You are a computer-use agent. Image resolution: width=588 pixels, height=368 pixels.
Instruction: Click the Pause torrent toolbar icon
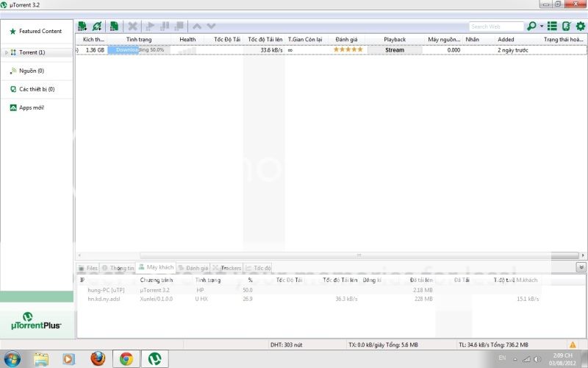point(165,26)
